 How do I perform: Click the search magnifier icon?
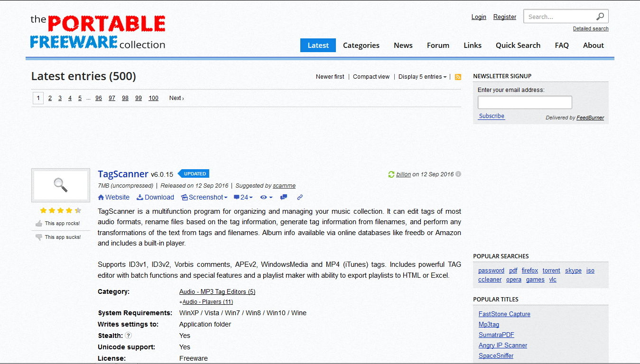[601, 16]
